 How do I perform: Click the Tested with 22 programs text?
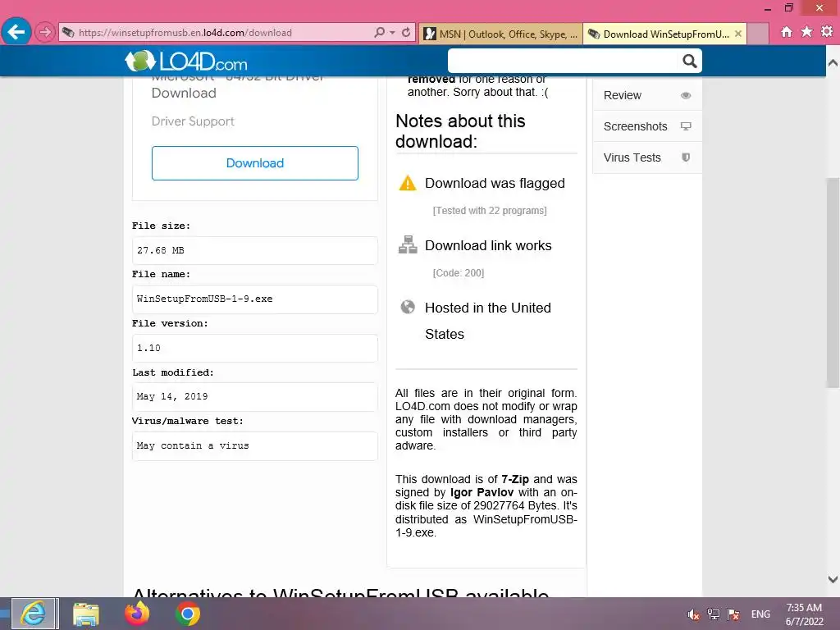(x=490, y=211)
